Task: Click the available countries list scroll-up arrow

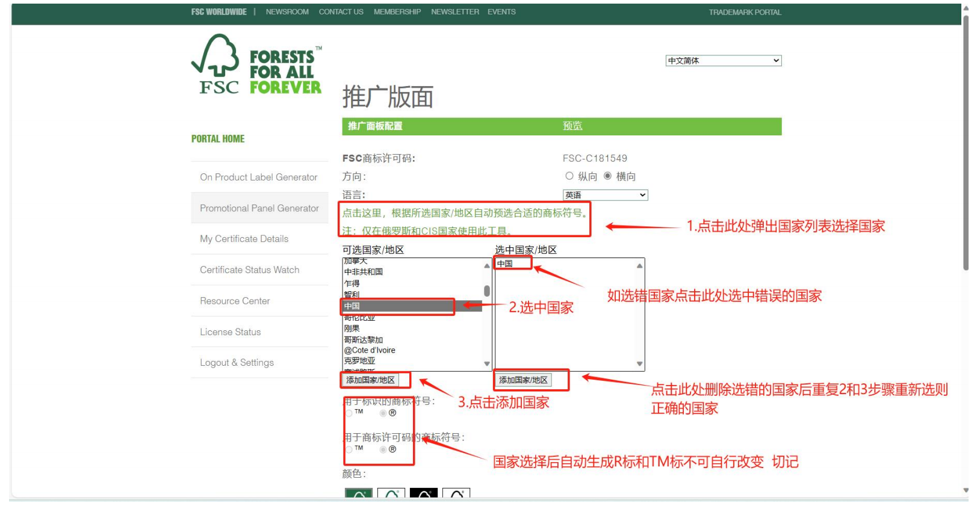Action: 487,265
